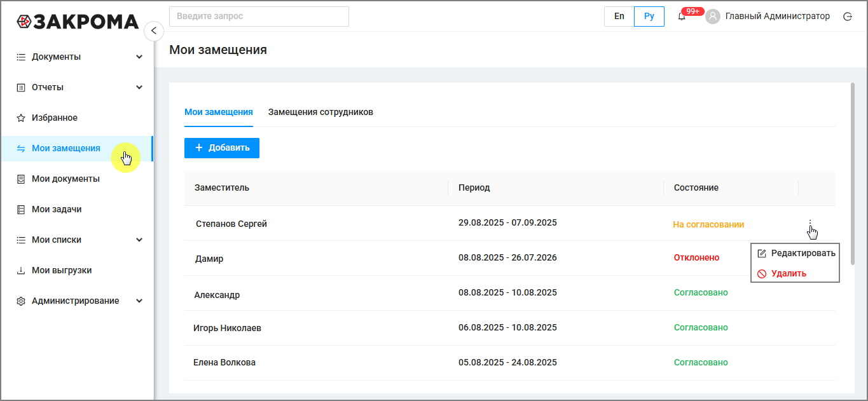Click the Главный Администратор avatar icon
This screenshot has width=868, height=401.
pyautogui.click(x=713, y=17)
